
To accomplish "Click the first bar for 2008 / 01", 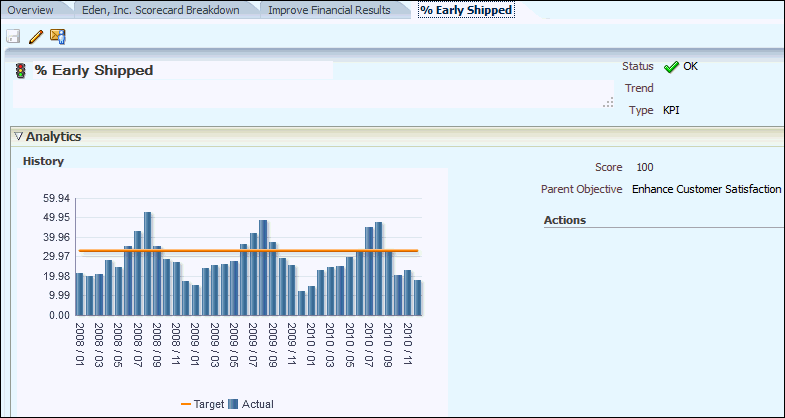I will [x=79, y=294].
